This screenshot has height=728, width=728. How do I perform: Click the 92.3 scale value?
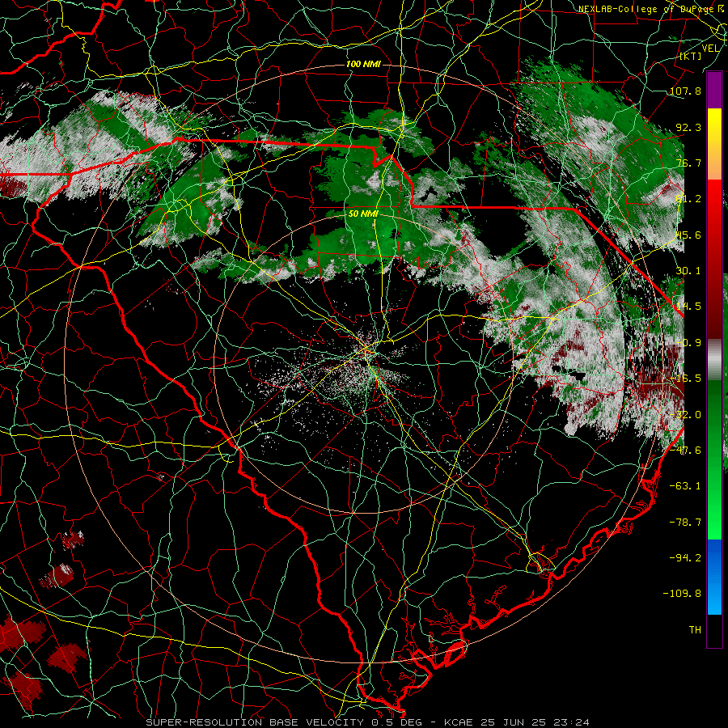click(x=688, y=127)
